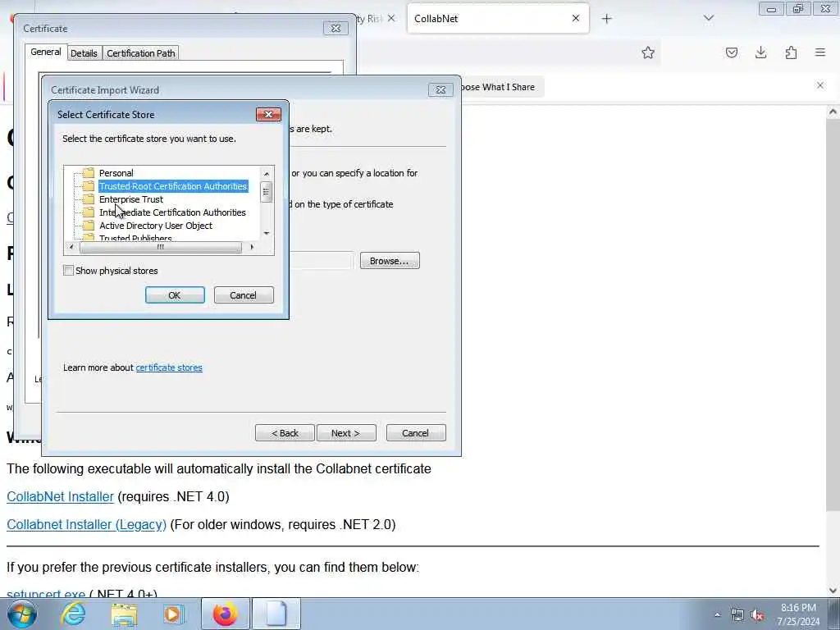
Task: Click the Enterprise Trust folder icon
Action: point(89,199)
